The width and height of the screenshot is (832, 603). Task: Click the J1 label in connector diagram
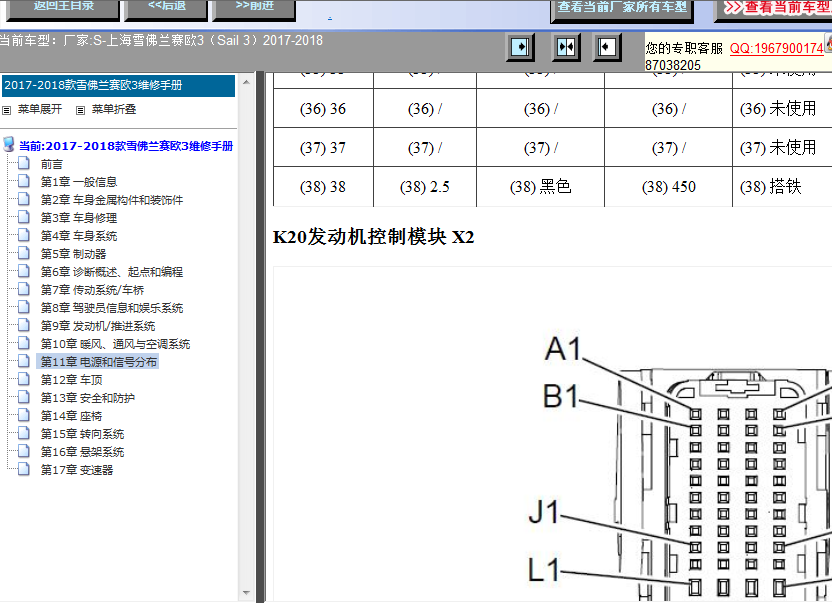click(x=544, y=512)
